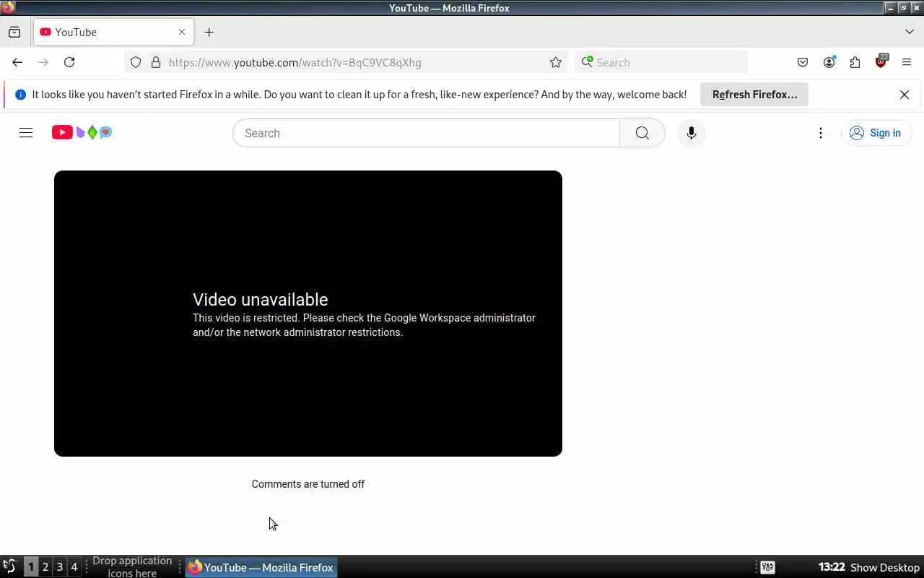View site security padlock info

[x=155, y=62]
